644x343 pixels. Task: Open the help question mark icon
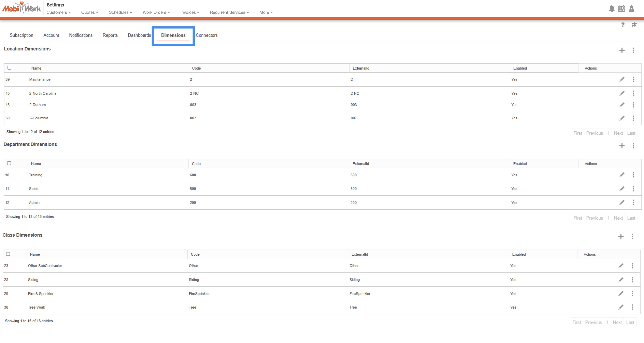pyautogui.click(x=623, y=25)
